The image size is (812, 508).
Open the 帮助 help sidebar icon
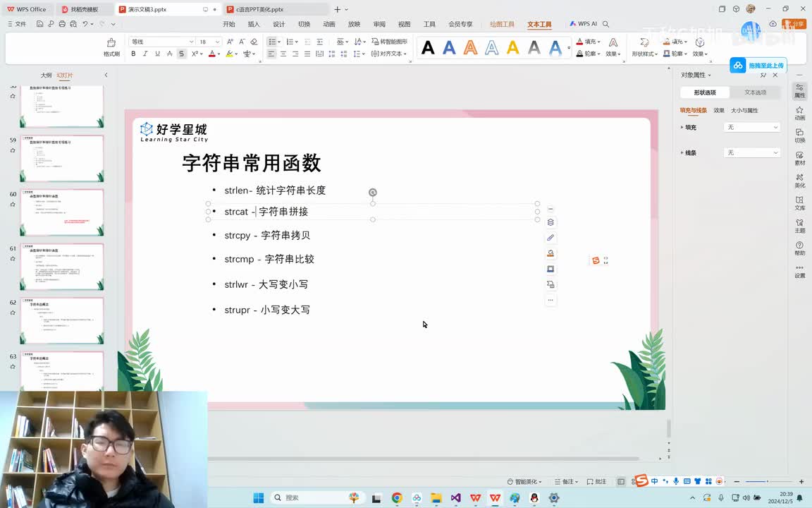click(x=799, y=248)
